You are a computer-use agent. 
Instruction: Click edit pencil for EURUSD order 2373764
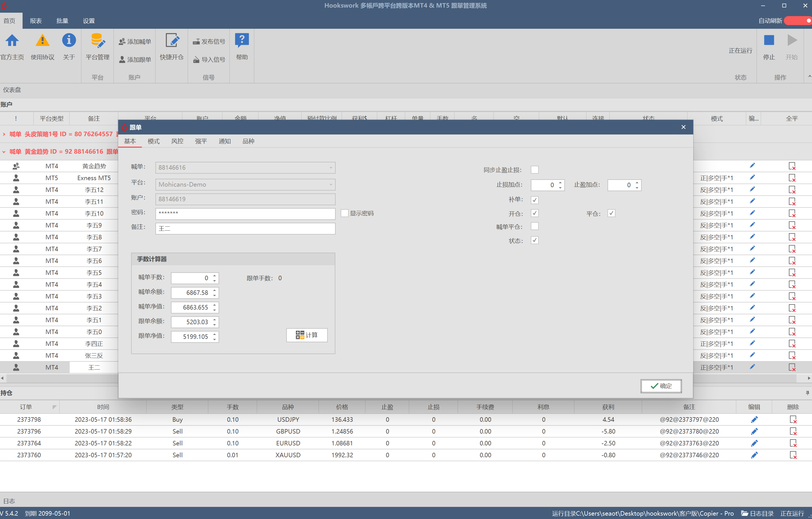[x=754, y=443]
